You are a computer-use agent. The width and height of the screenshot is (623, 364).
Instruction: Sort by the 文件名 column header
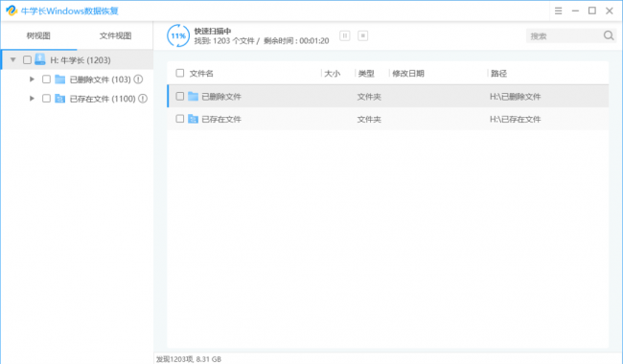(201, 74)
